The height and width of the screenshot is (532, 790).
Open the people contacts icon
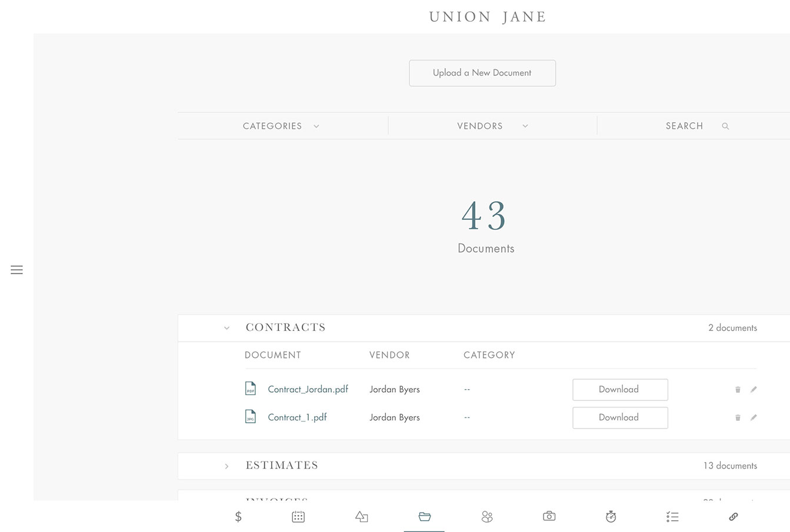click(486, 517)
